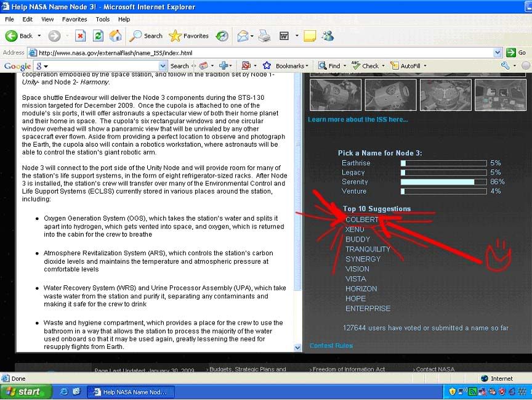Open the File menu

coord(9,19)
